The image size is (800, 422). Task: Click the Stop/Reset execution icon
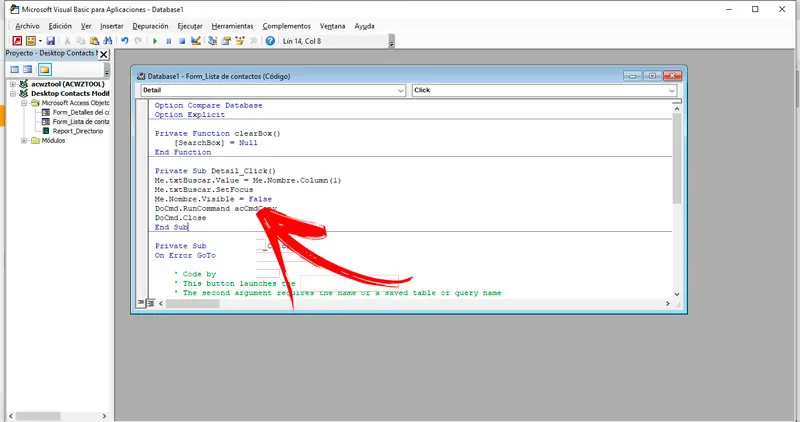click(181, 41)
